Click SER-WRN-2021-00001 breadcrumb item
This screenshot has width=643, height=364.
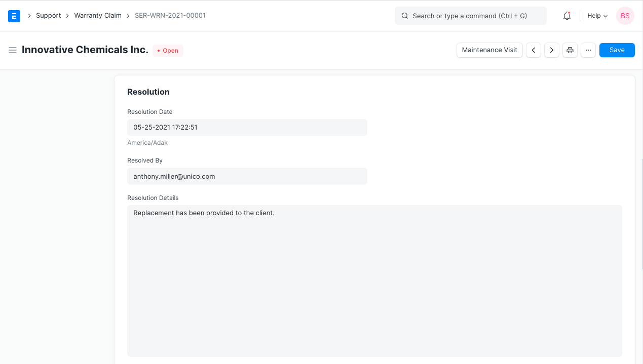click(170, 16)
